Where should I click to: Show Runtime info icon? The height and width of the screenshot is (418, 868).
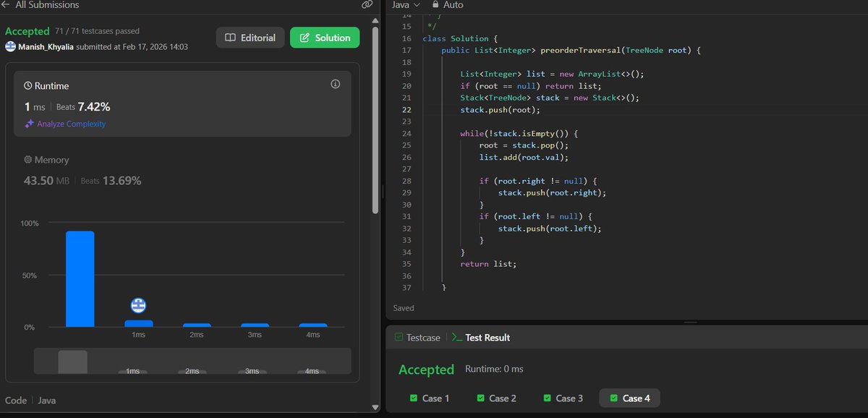(x=335, y=85)
